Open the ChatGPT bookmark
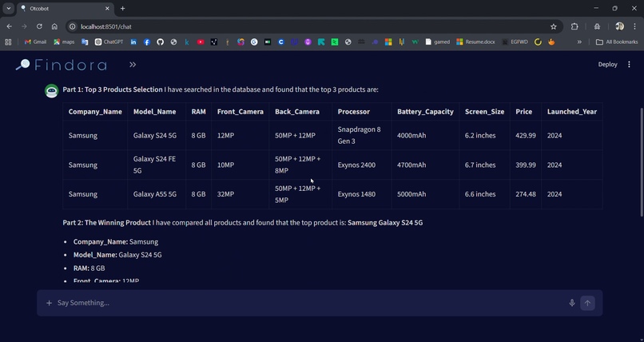Viewport: 644px width, 342px height. coord(109,42)
